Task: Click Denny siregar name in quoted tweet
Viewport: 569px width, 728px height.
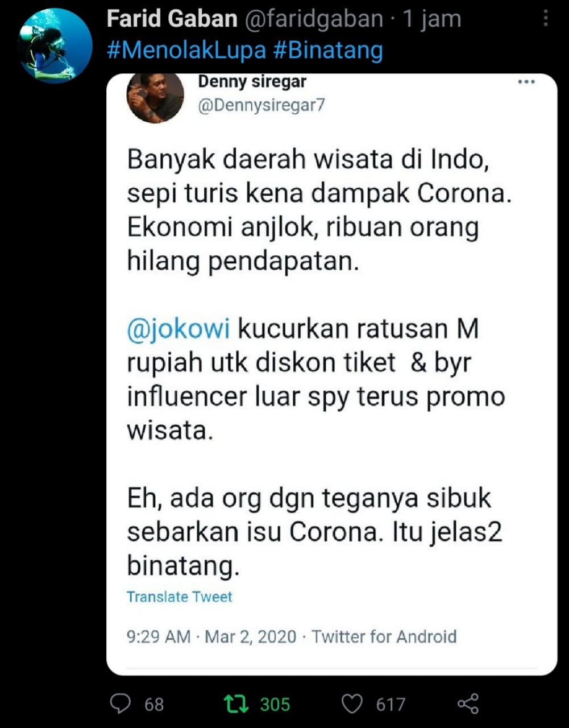Action: tap(252, 82)
